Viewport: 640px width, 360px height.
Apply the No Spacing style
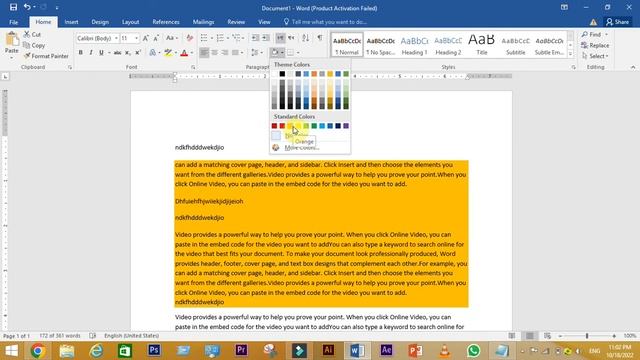380,45
